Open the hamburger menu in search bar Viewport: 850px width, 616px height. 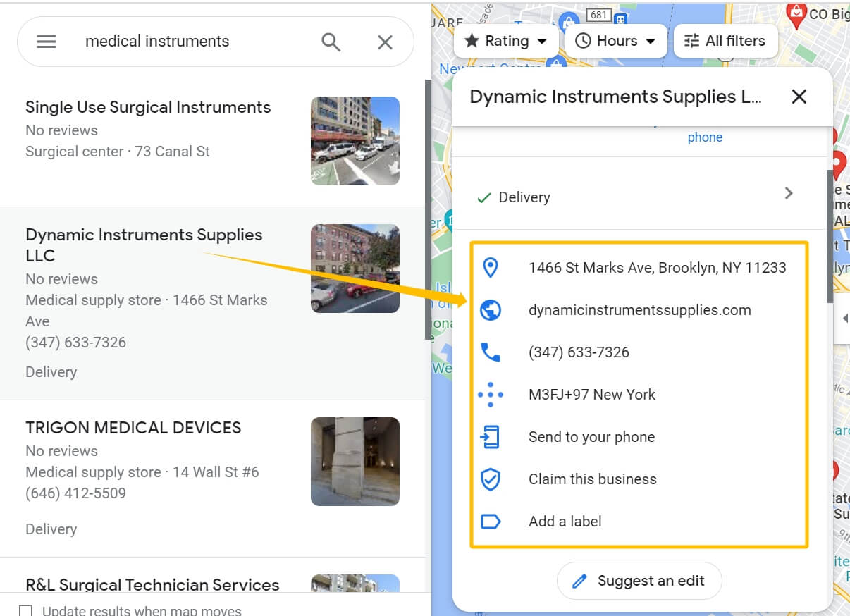coord(47,42)
